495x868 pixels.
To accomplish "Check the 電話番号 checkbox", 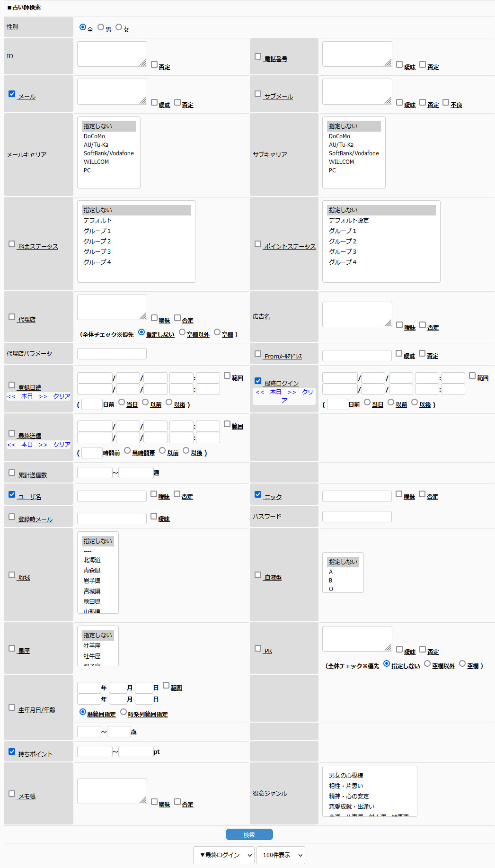I will (258, 57).
